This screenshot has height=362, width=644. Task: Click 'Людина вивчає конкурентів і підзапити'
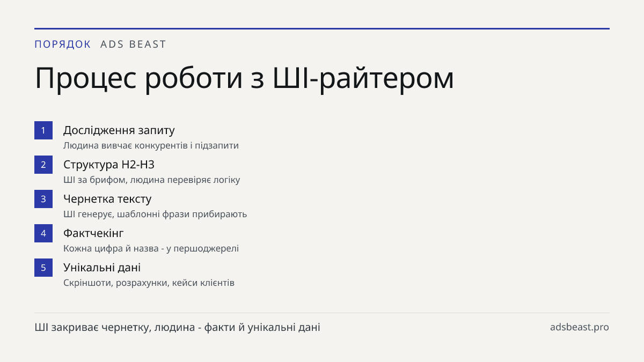point(151,145)
